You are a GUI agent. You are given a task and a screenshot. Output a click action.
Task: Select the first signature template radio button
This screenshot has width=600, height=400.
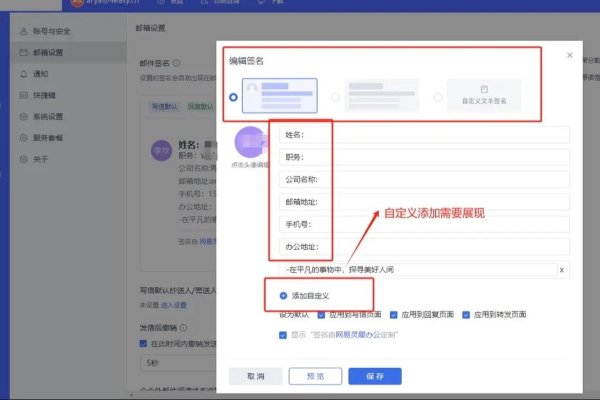[233, 97]
